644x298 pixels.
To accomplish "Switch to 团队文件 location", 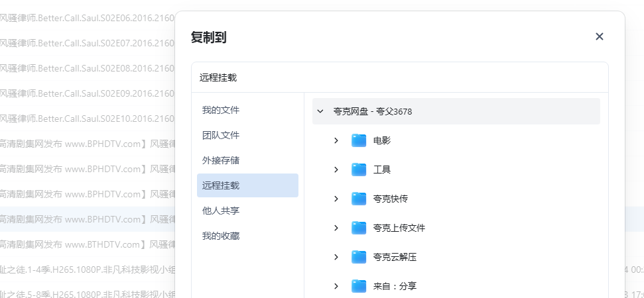I will point(221,135).
